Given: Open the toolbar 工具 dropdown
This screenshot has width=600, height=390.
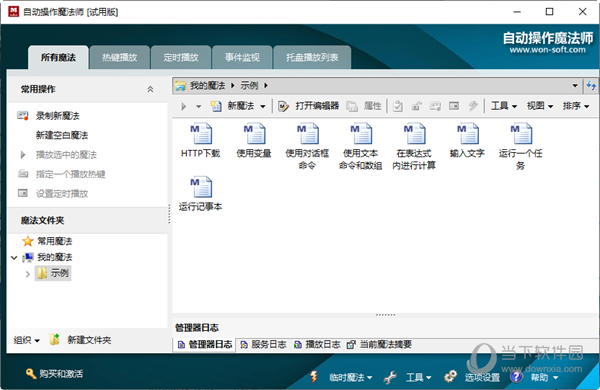Looking at the screenshot, I should [504, 106].
